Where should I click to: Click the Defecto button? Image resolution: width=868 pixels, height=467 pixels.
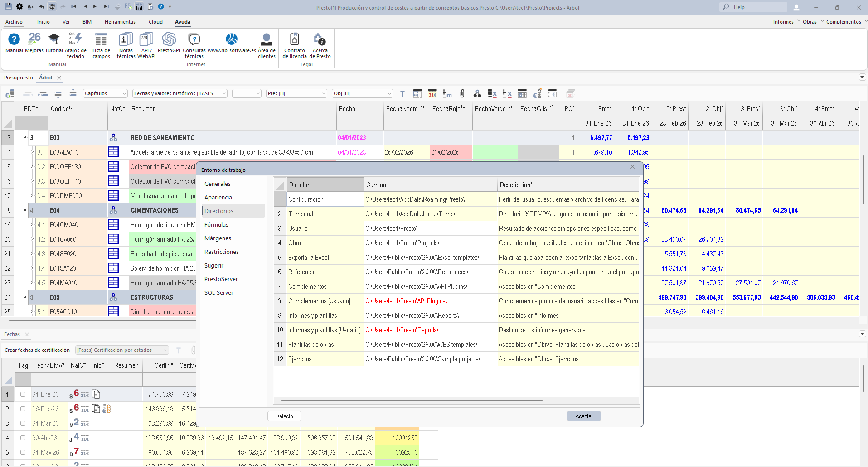(284, 416)
